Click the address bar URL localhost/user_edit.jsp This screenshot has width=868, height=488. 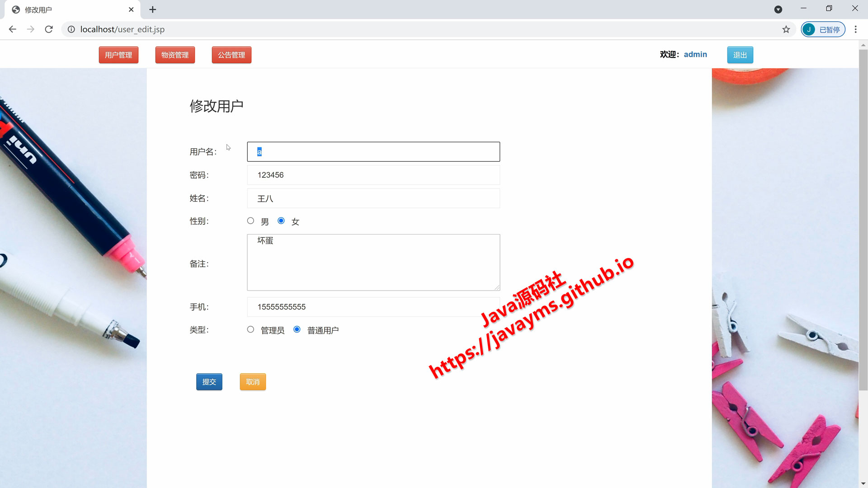coord(123,29)
